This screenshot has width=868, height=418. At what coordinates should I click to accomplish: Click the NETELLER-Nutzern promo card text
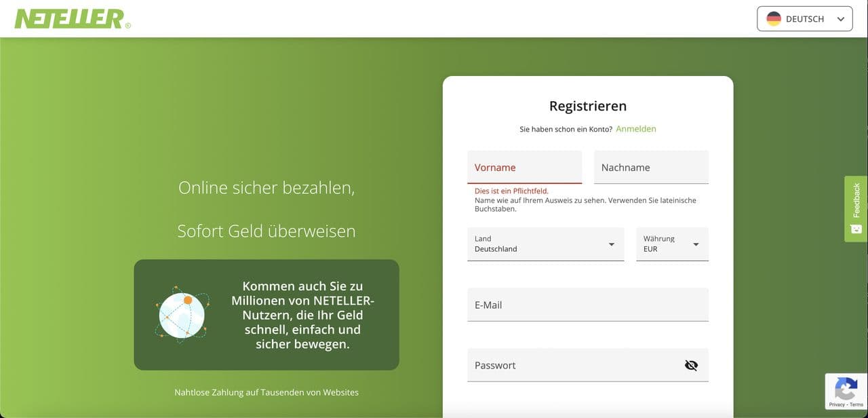302,315
